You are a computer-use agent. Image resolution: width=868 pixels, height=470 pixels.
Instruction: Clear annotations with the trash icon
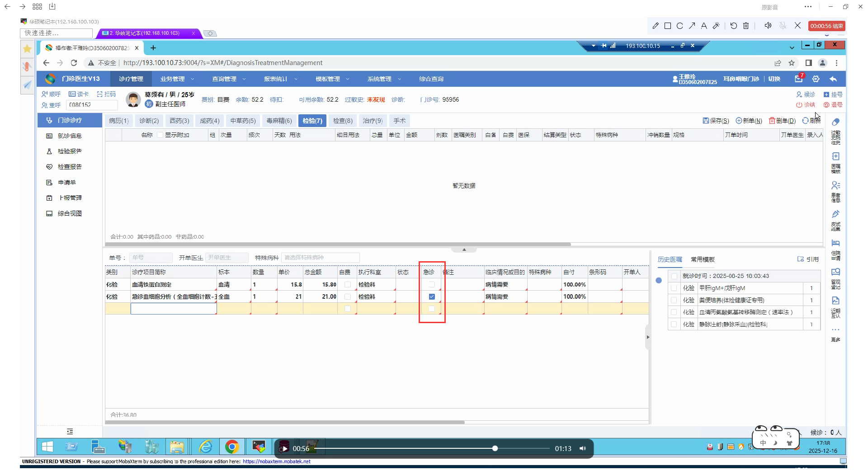pyautogui.click(x=746, y=26)
